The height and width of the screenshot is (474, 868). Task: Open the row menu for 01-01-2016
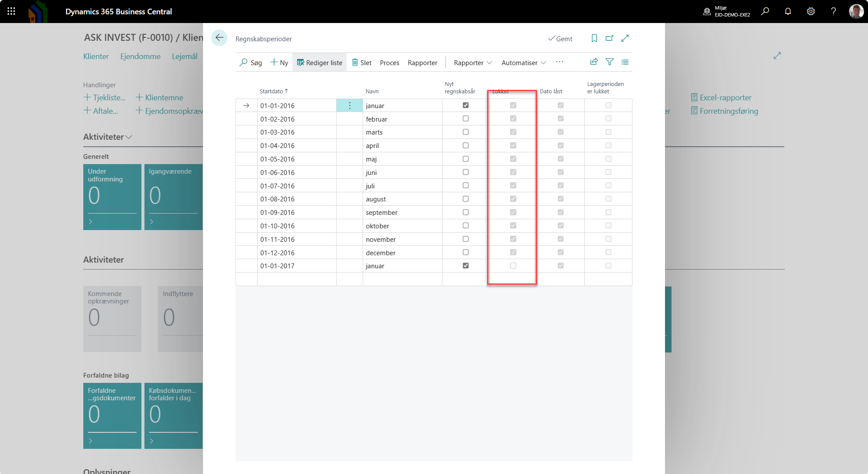point(350,105)
